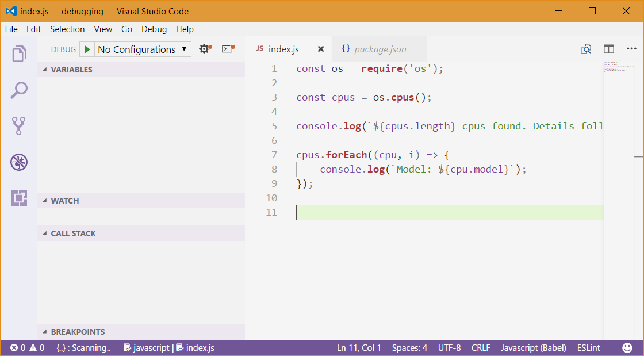Select language mode Javascript (Babel)

point(534,348)
